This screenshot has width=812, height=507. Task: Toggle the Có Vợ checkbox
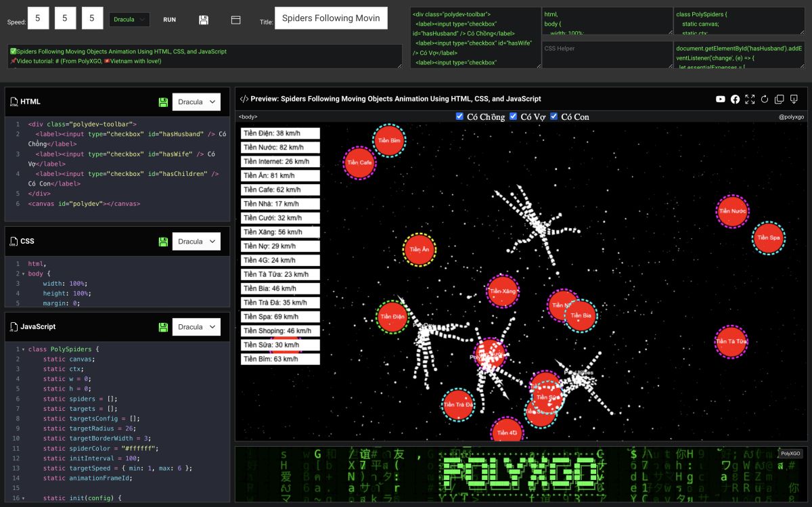513,116
